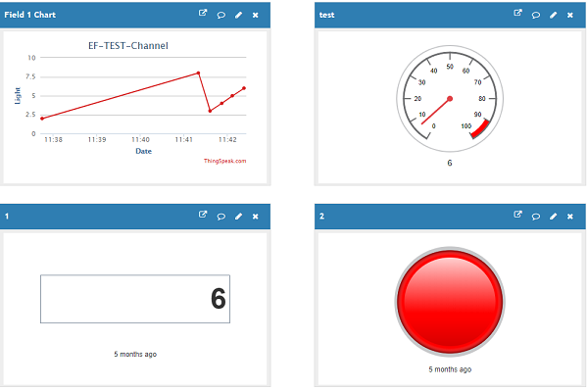Close the Field 1 Chart widget
The height and width of the screenshot is (390, 588).
tap(256, 15)
